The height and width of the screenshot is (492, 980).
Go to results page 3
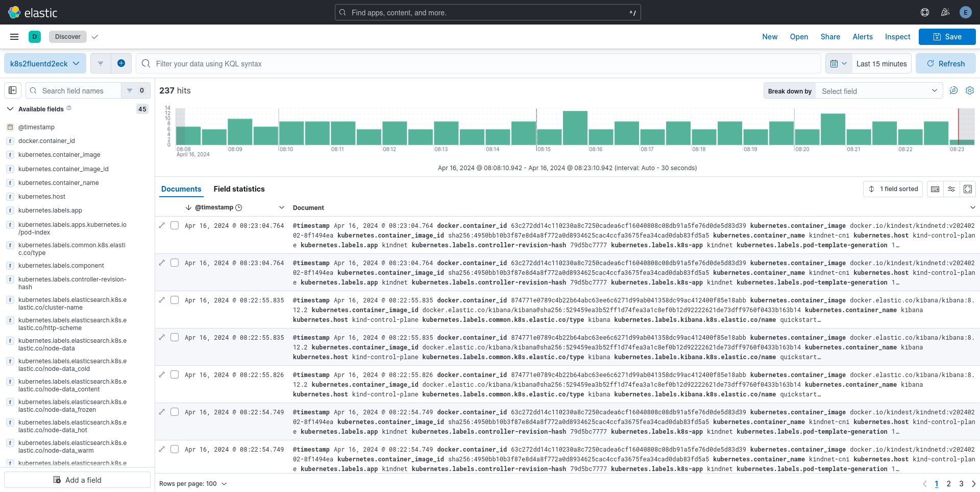tap(961, 484)
